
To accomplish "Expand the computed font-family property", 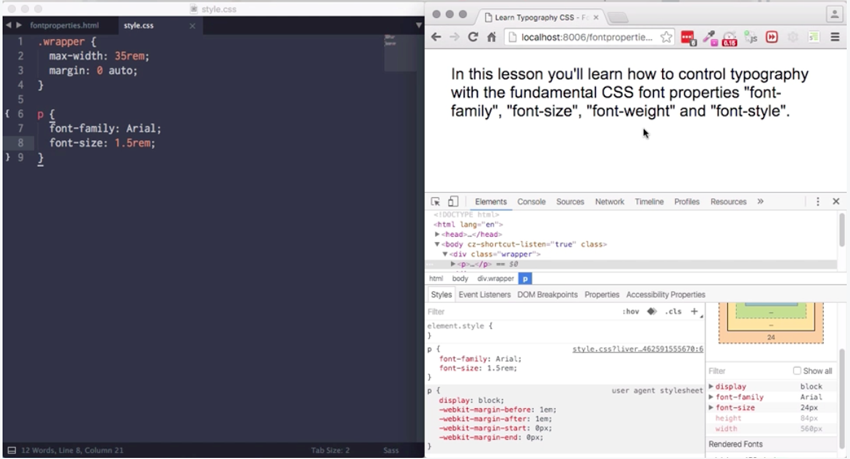I will pyautogui.click(x=711, y=397).
